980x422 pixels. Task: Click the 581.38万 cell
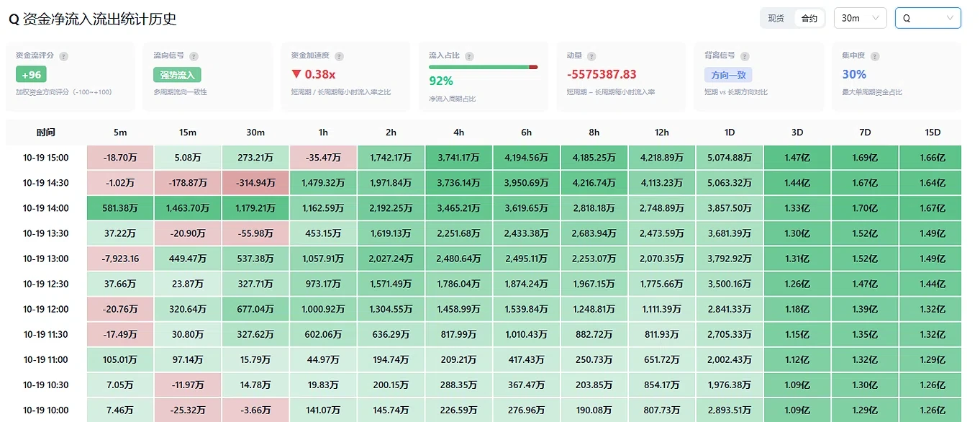point(120,208)
